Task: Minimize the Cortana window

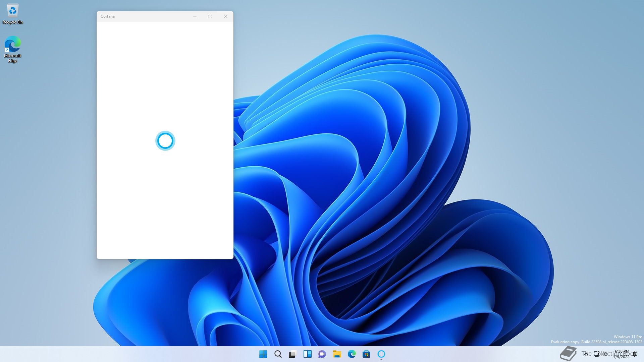Action: (195, 16)
